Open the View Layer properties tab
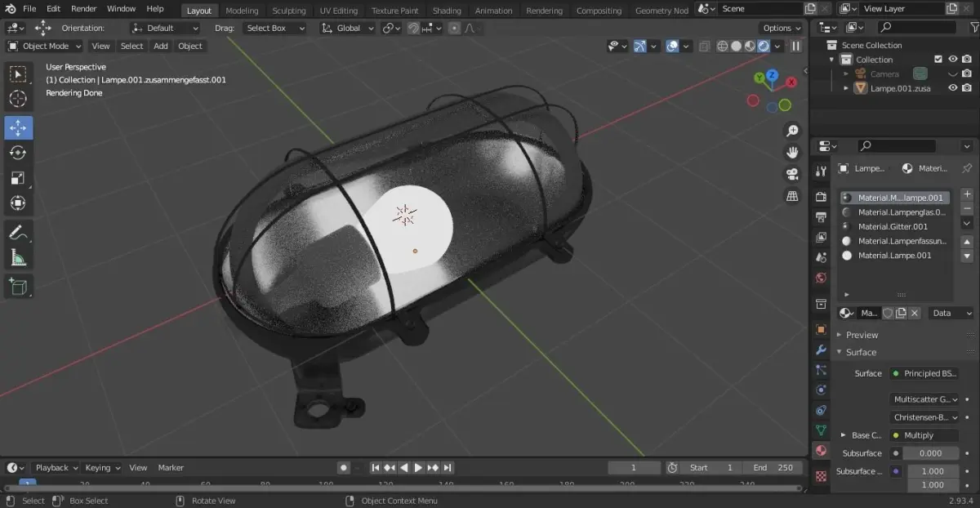Viewport: 980px width, 508px height. [821, 238]
